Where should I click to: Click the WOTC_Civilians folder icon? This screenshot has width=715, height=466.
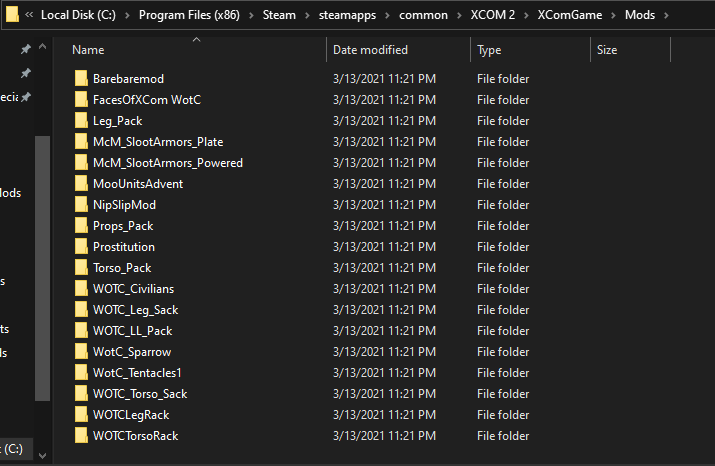(81, 288)
